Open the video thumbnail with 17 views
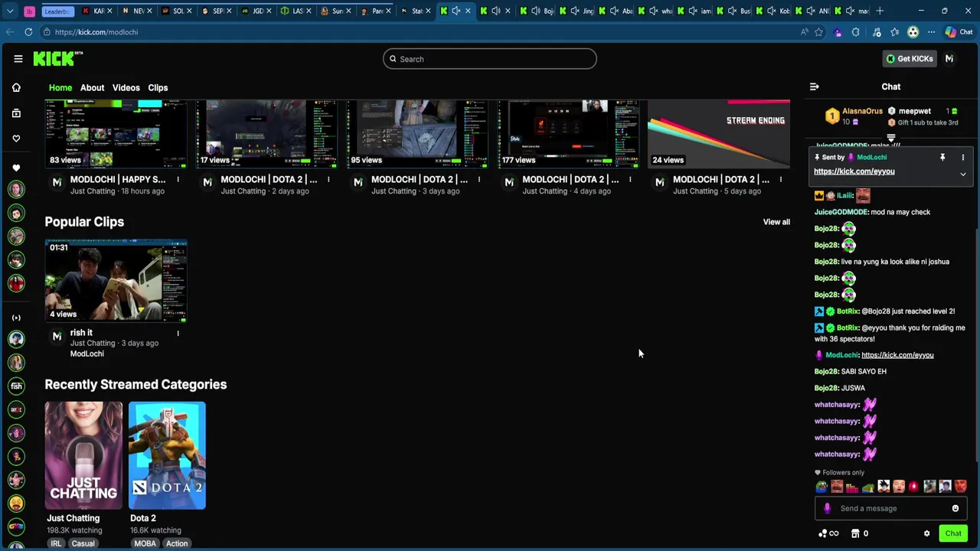This screenshot has height=551, width=980. (266, 134)
